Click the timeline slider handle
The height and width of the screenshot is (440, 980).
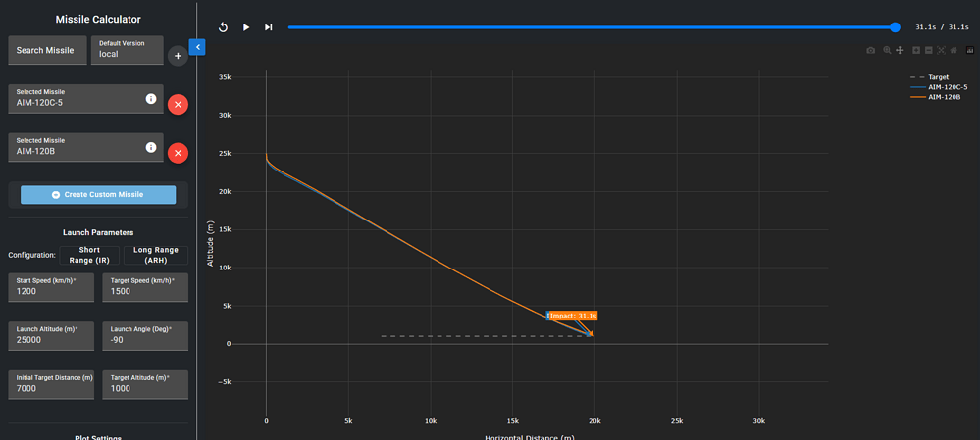(x=895, y=27)
